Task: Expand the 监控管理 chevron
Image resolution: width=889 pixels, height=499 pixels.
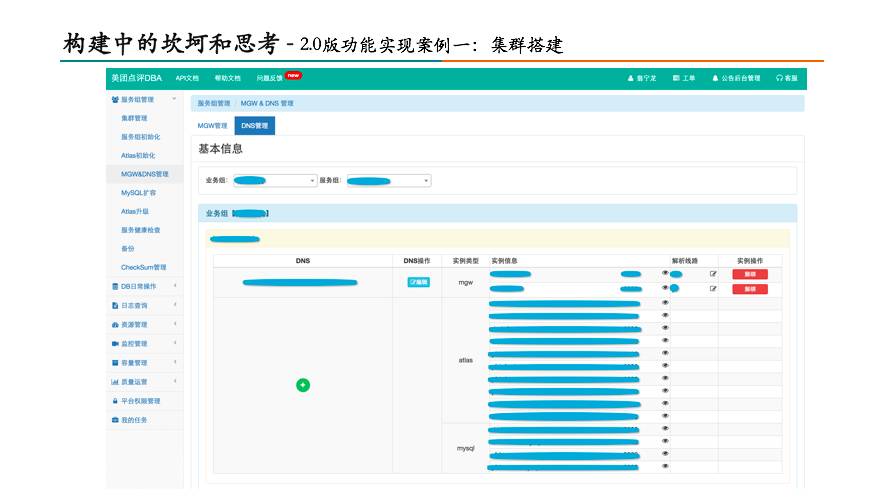Action: click(175, 343)
